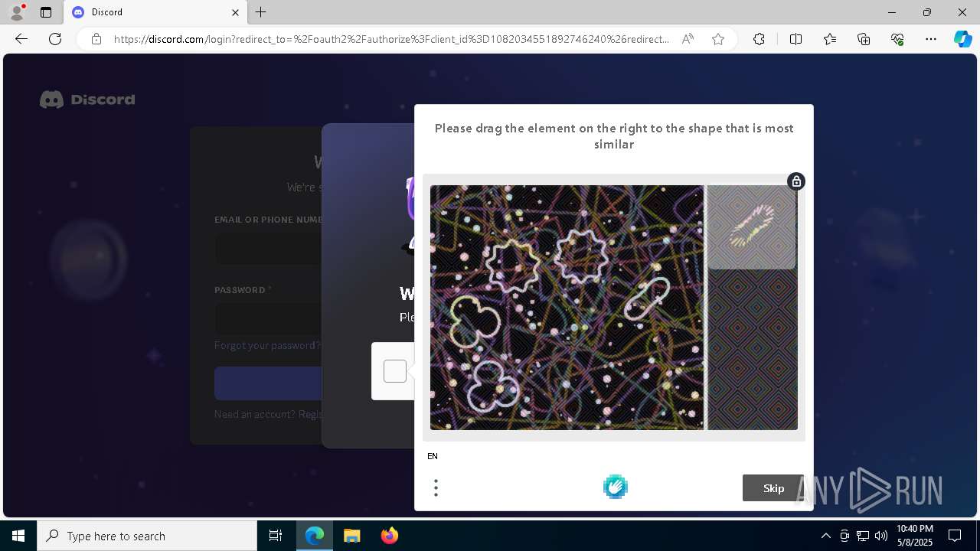
Task: Open the volume control
Action: pyautogui.click(x=881, y=536)
